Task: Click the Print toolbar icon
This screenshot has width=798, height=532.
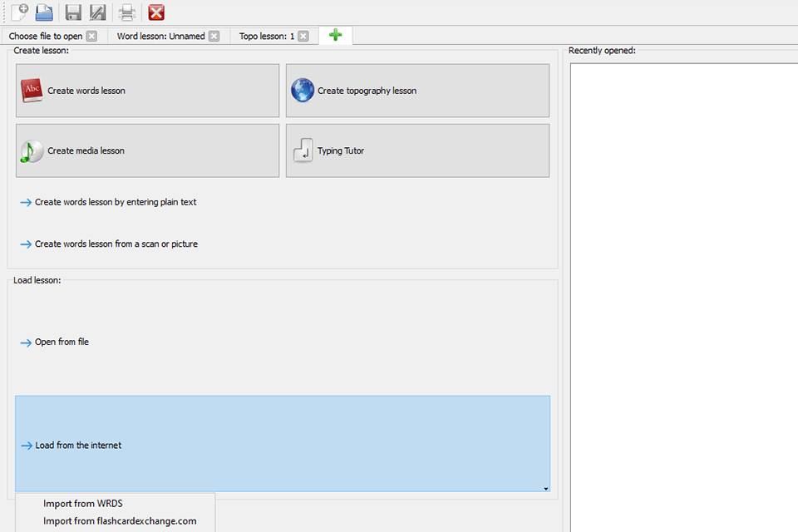Action: [126, 12]
